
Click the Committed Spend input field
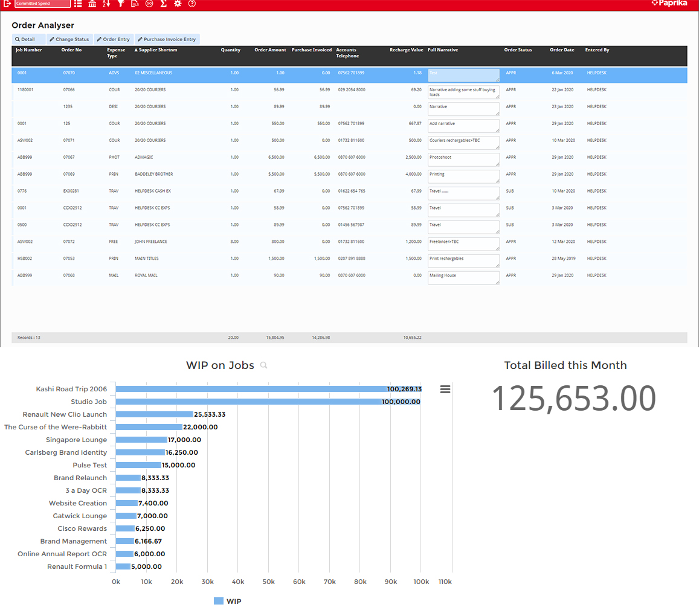click(42, 4)
